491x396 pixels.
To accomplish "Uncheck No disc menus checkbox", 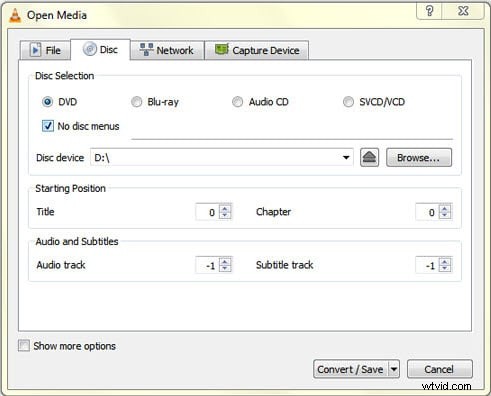I will (48, 126).
